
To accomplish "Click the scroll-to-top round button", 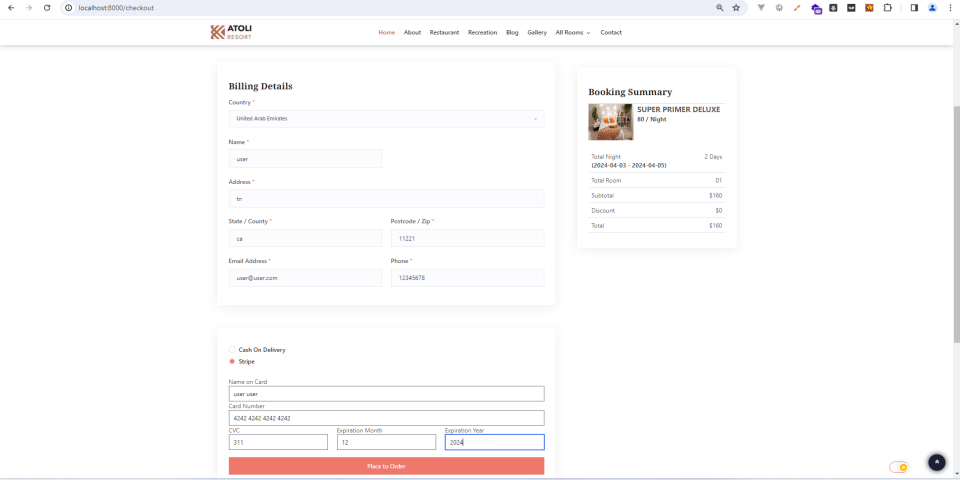I will (936, 462).
